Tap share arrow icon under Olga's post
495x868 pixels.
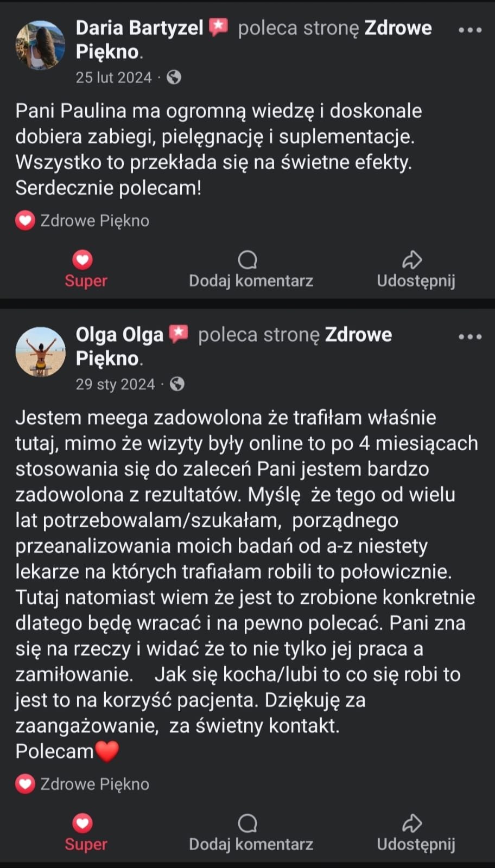pyautogui.click(x=412, y=824)
